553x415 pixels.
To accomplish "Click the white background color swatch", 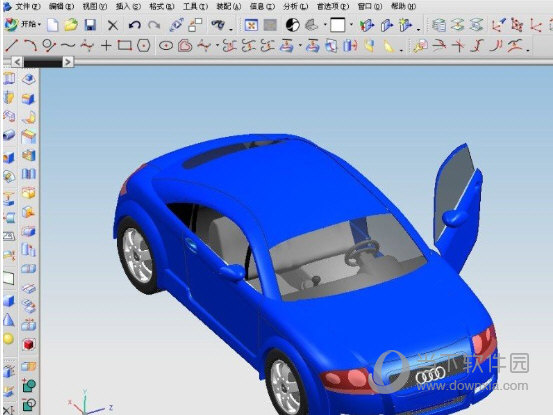I will (338, 25).
